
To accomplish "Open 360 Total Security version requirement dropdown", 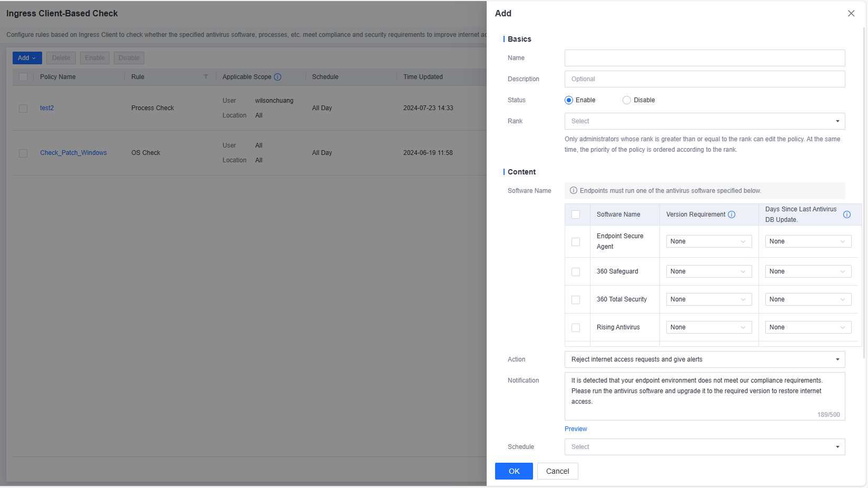I will pyautogui.click(x=709, y=299).
